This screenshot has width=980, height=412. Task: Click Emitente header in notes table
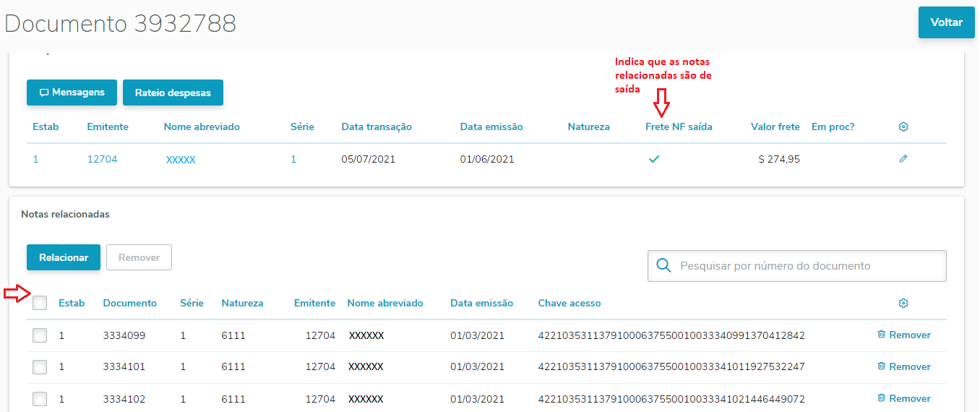(x=314, y=303)
